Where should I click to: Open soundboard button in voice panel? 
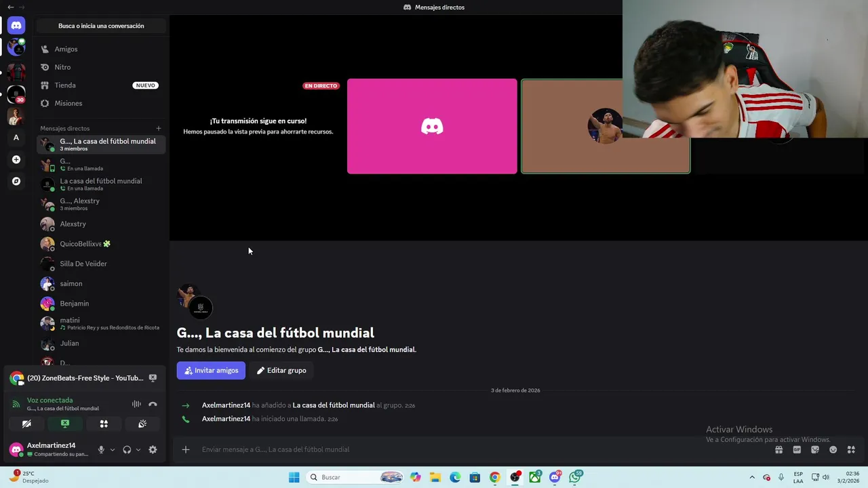(x=142, y=424)
